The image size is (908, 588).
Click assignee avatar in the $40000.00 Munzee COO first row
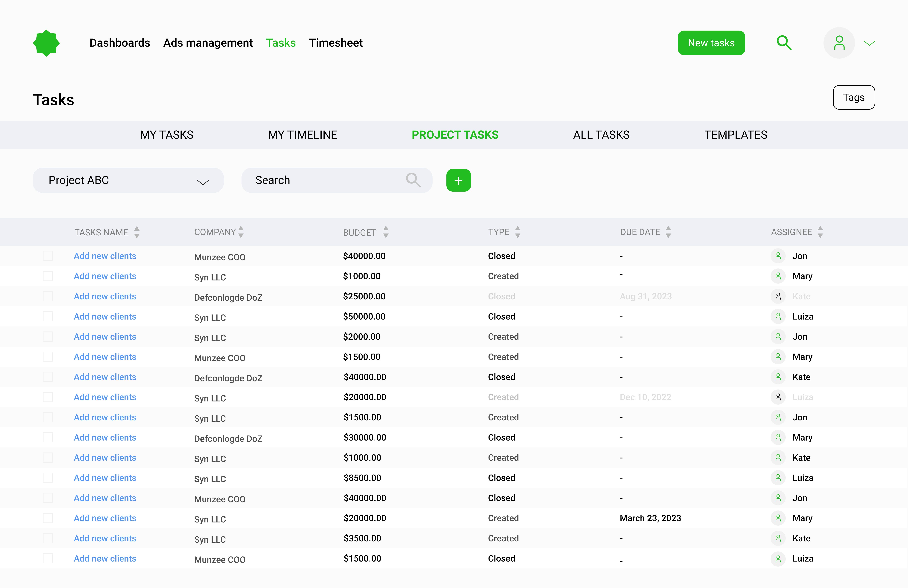click(778, 256)
